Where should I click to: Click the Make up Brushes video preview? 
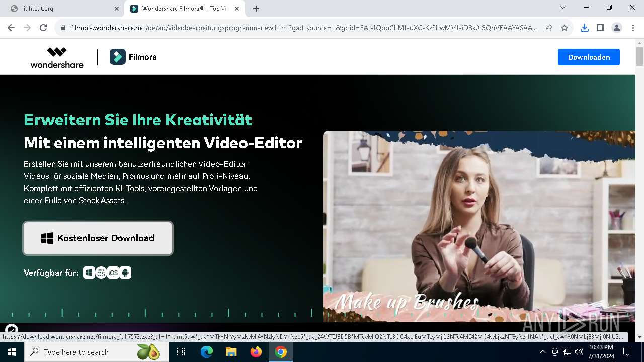tap(479, 226)
